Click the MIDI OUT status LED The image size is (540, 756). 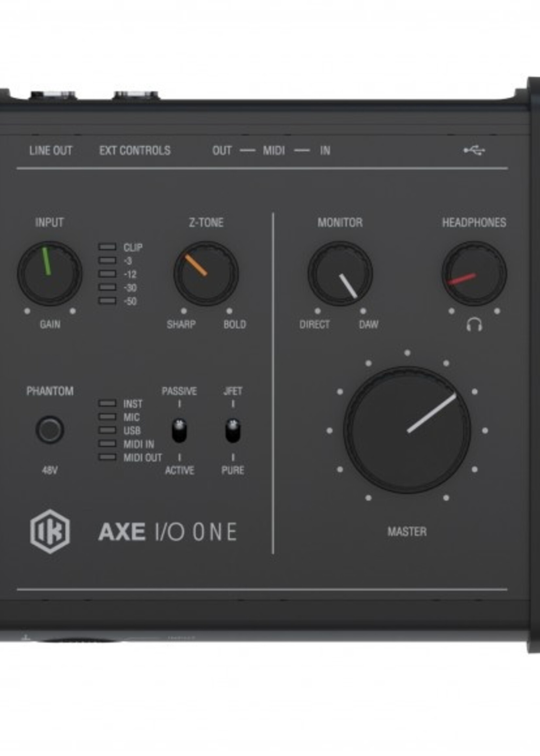[x=107, y=458]
